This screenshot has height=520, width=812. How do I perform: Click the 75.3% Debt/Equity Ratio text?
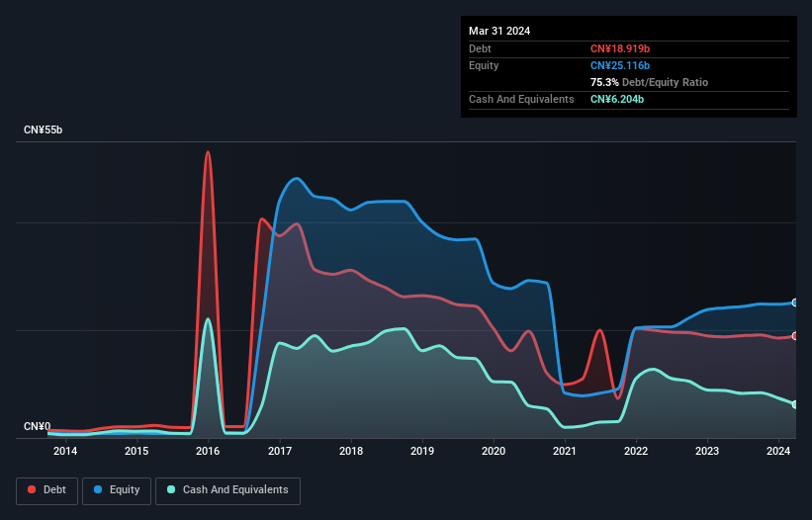coord(649,82)
